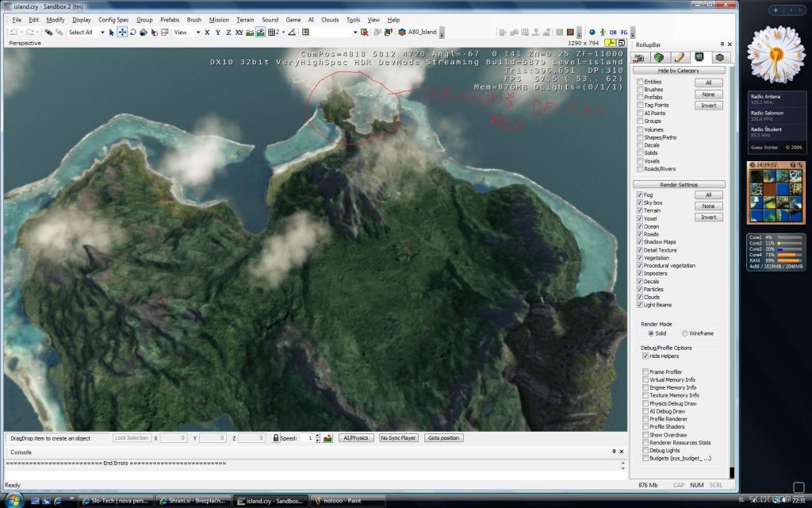Screen dimensions: 812x508
Task: Open the Tools menu
Action: coord(353,20)
